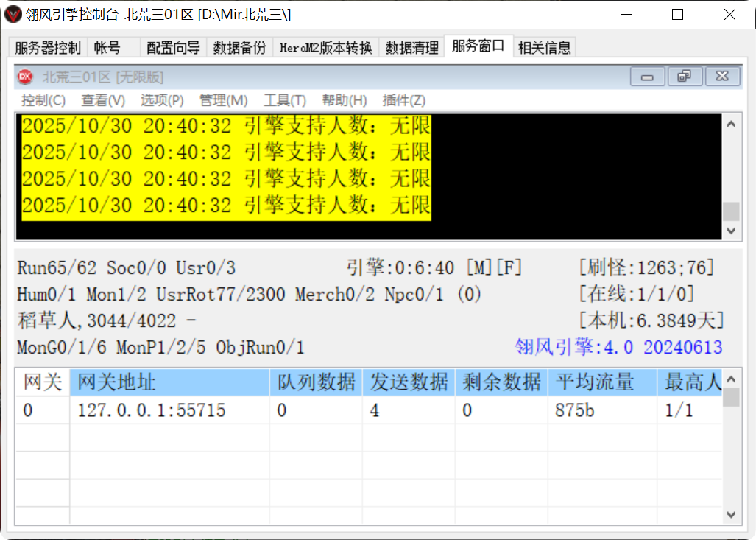Open the 工具(T) menu
This screenshot has width=756, height=540.
pos(283,100)
